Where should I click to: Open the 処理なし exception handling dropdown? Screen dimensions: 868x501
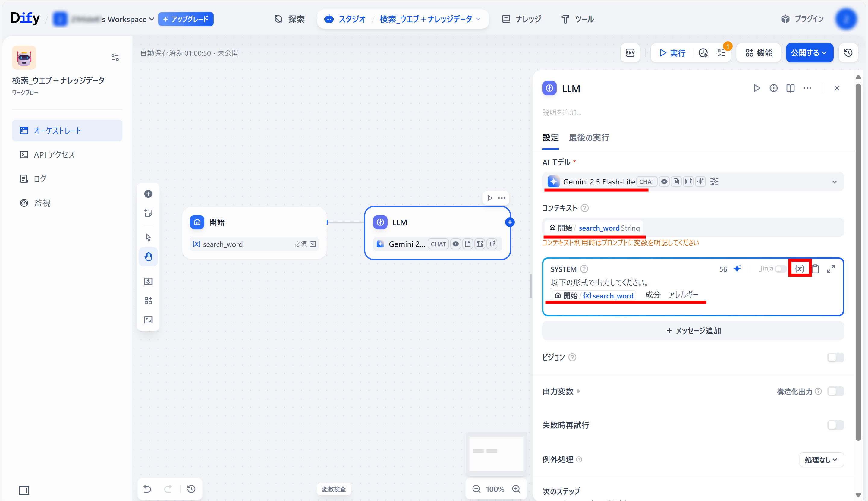pyautogui.click(x=821, y=460)
